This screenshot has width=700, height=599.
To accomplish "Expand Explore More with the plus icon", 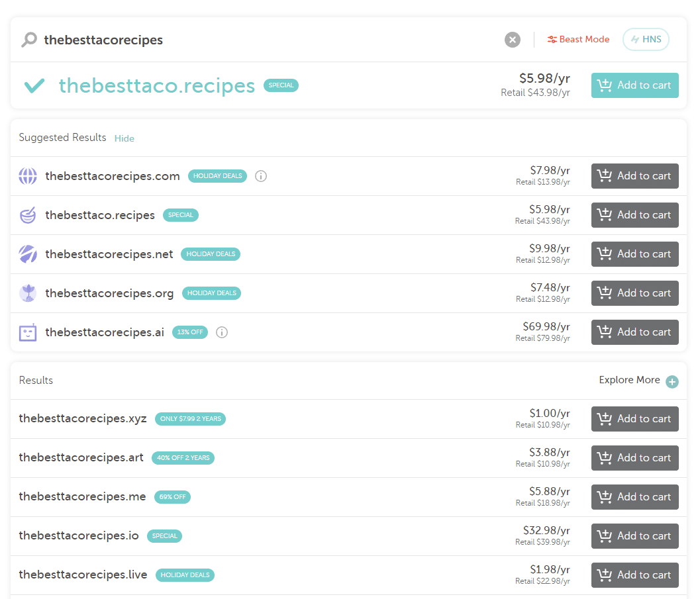I will coord(672,381).
